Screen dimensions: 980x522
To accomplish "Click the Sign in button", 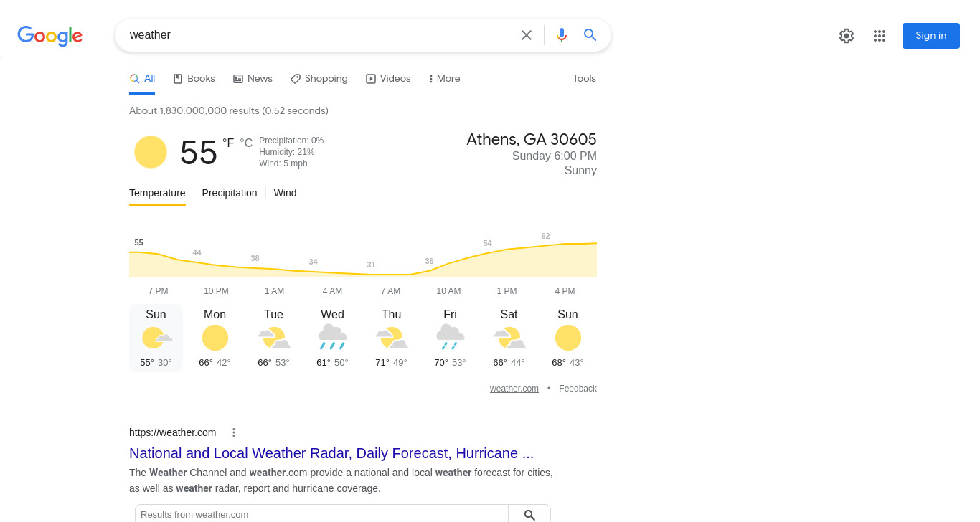I will 931,36.
